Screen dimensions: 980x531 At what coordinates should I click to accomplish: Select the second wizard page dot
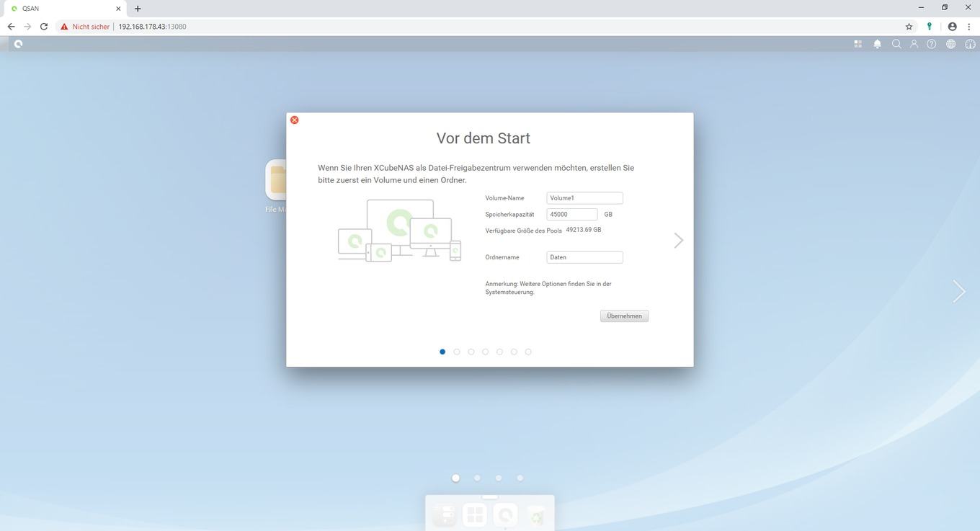pos(457,352)
